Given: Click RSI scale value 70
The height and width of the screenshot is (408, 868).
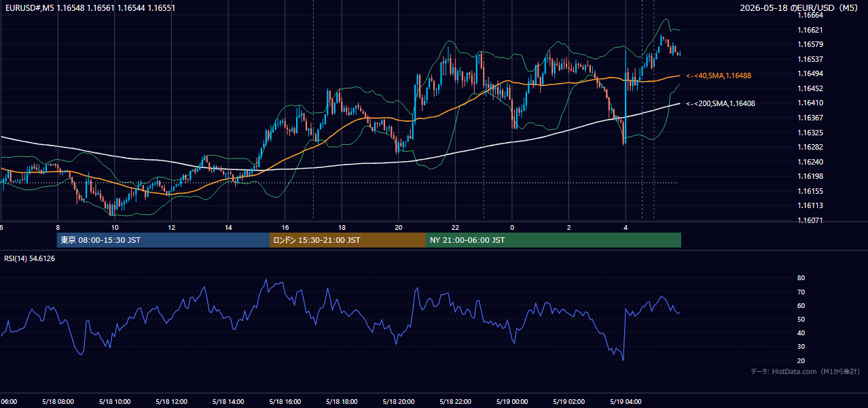Looking at the screenshot, I should 801,292.
